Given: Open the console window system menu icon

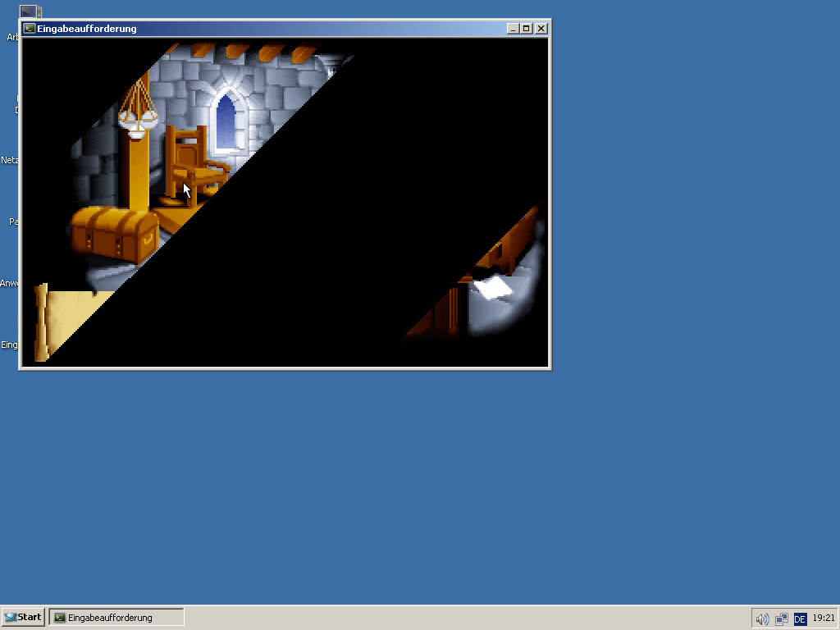Looking at the screenshot, I should [x=30, y=28].
